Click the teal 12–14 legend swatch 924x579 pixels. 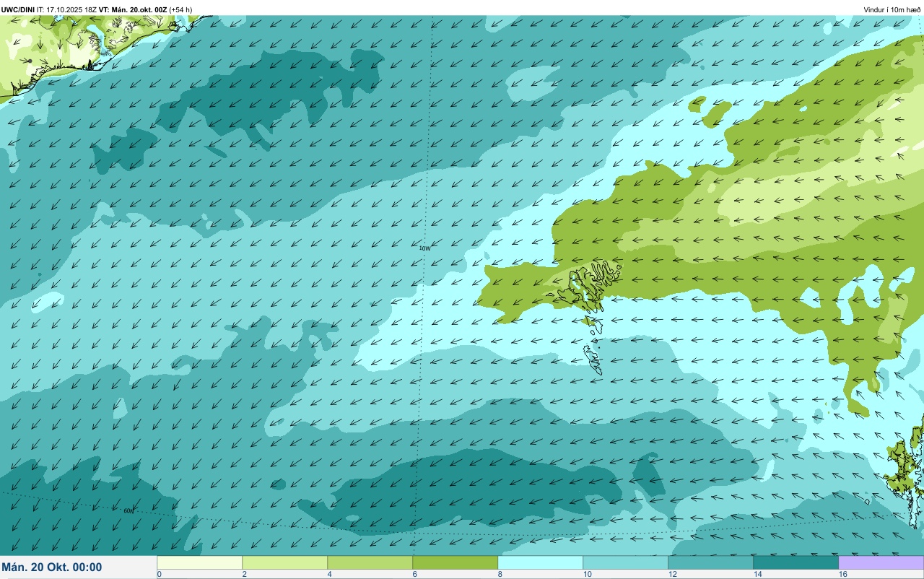pyautogui.click(x=710, y=562)
